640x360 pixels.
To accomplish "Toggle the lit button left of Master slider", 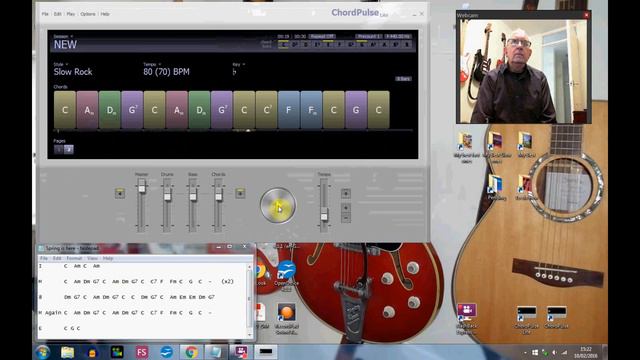I will click(120, 193).
